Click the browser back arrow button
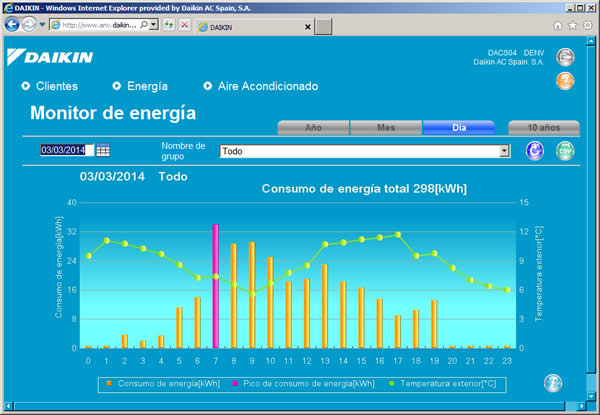Screen dimensions: 600x415 pyautogui.click(x=12, y=25)
